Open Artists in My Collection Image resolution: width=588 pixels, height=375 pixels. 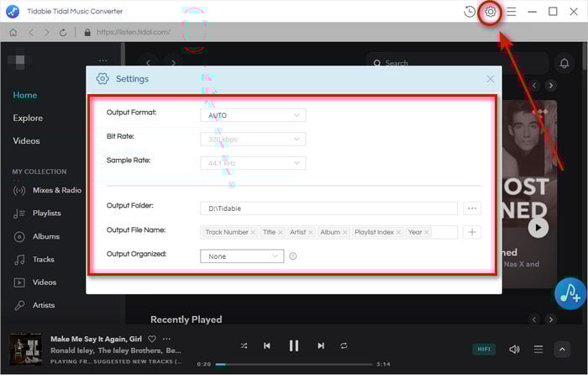[34, 305]
